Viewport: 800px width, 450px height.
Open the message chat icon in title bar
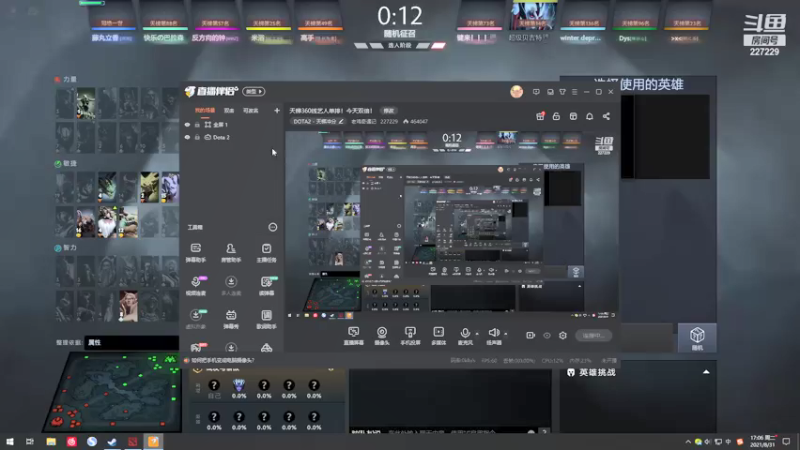pyautogui.click(x=536, y=92)
